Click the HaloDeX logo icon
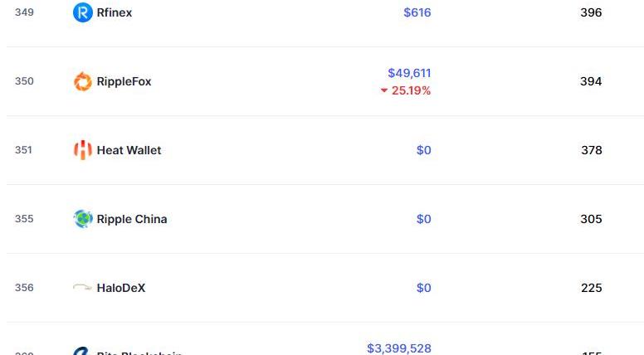 [82, 287]
